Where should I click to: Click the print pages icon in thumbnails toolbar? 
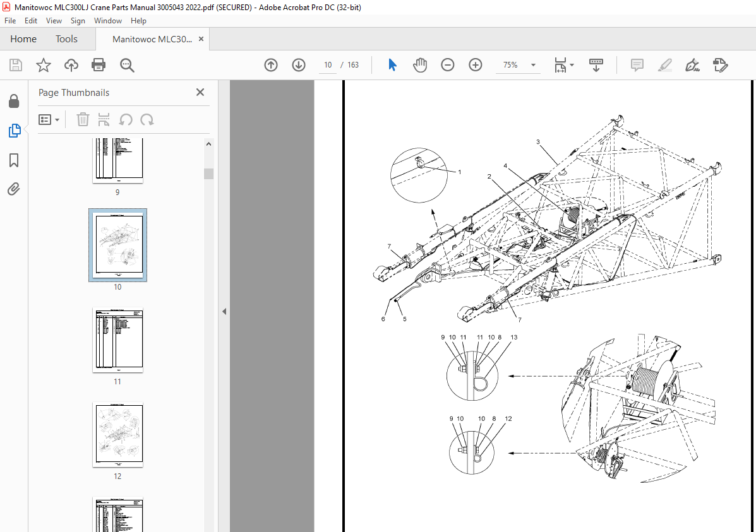tap(104, 119)
